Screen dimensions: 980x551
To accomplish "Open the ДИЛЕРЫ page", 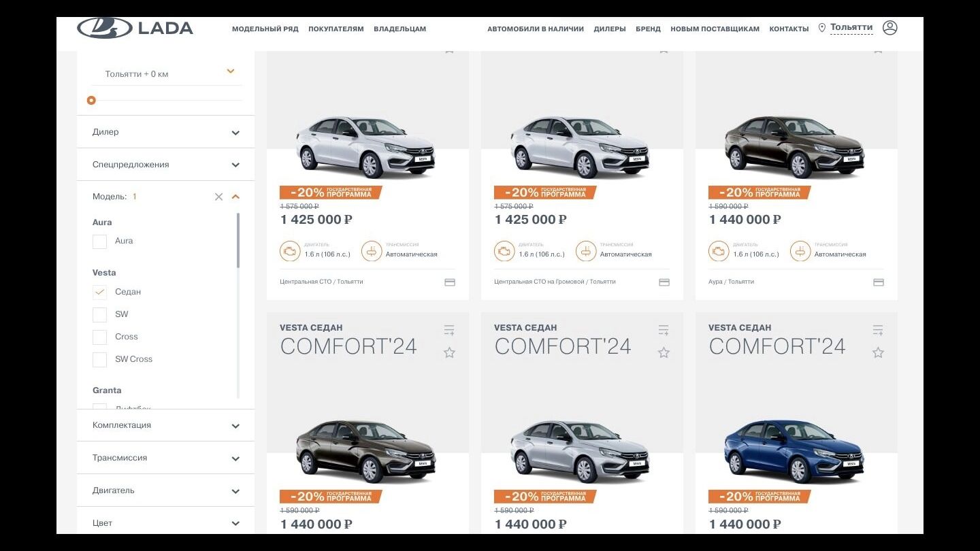I will 610,29.
